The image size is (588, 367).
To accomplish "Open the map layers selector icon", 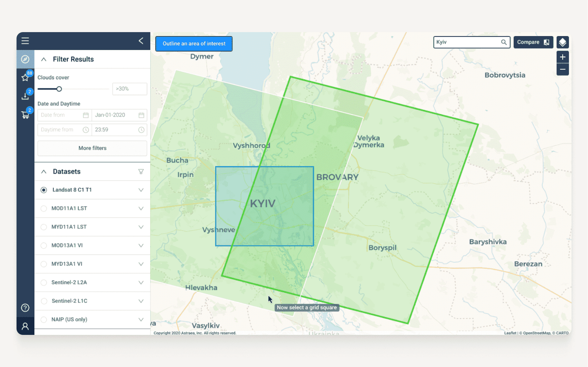I will click(563, 42).
